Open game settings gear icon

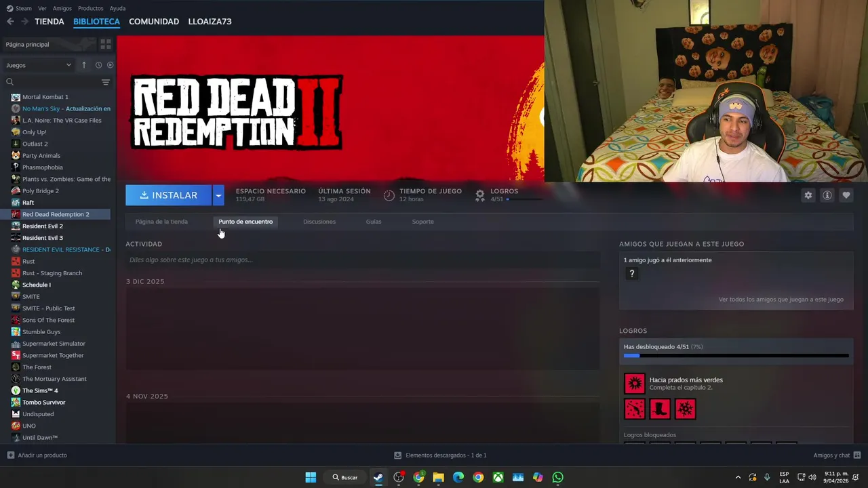808,195
